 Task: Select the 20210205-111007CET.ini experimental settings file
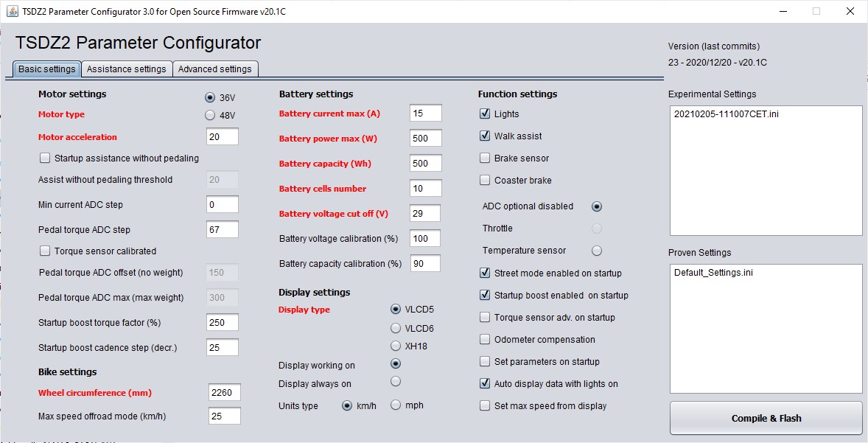(x=718, y=114)
